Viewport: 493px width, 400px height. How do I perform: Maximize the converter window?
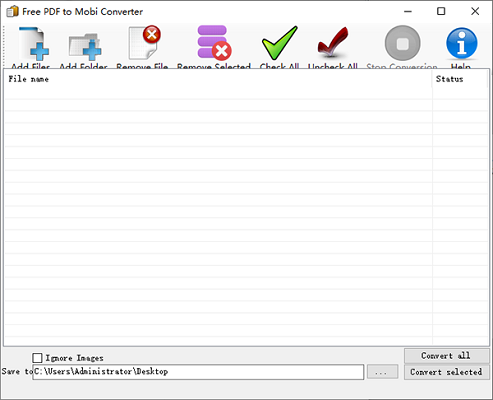pyautogui.click(x=441, y=11)
